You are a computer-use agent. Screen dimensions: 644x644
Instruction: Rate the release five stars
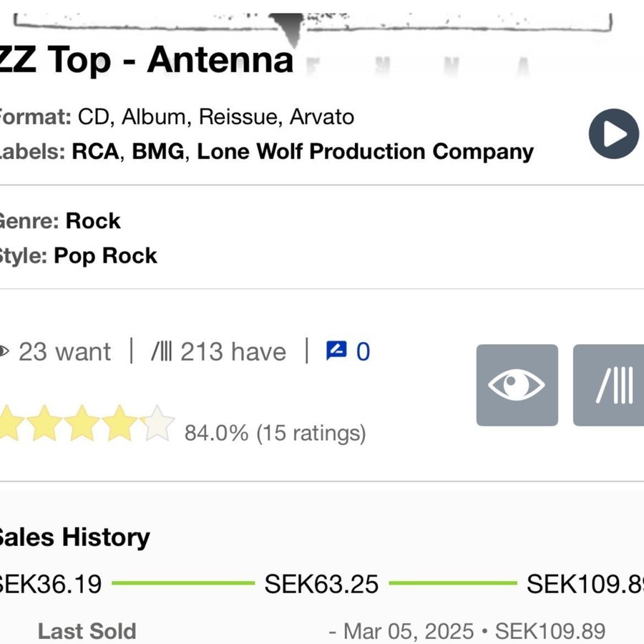click(x=157, y=424)
